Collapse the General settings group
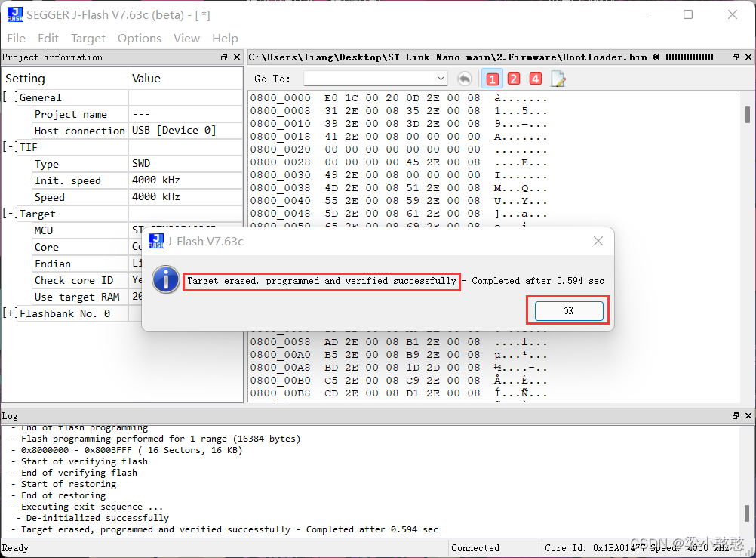Viewport: 756px width, 558px height. pos(10,97)
